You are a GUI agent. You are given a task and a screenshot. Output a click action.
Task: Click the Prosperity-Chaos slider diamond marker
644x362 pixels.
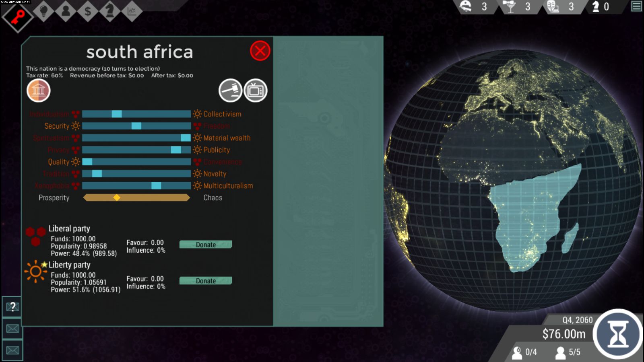point(117,197)
